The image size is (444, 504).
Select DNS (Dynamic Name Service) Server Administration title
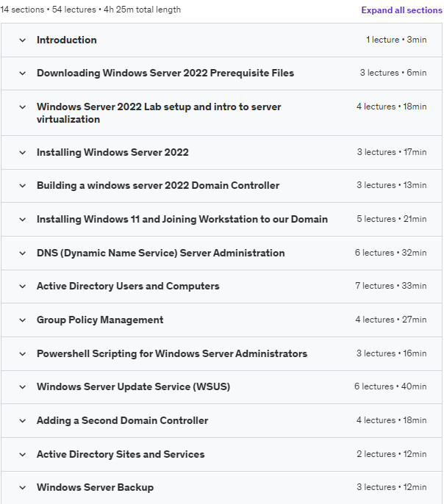[160, 253]
